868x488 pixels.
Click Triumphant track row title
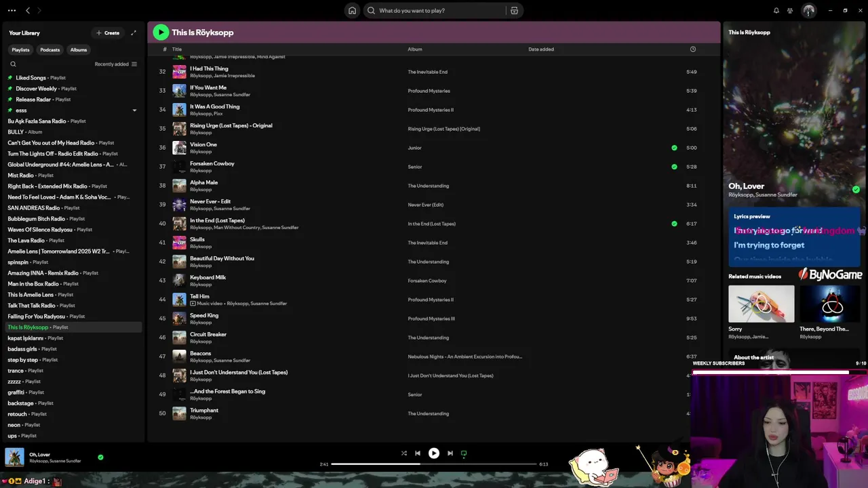[x=204, y=410]
